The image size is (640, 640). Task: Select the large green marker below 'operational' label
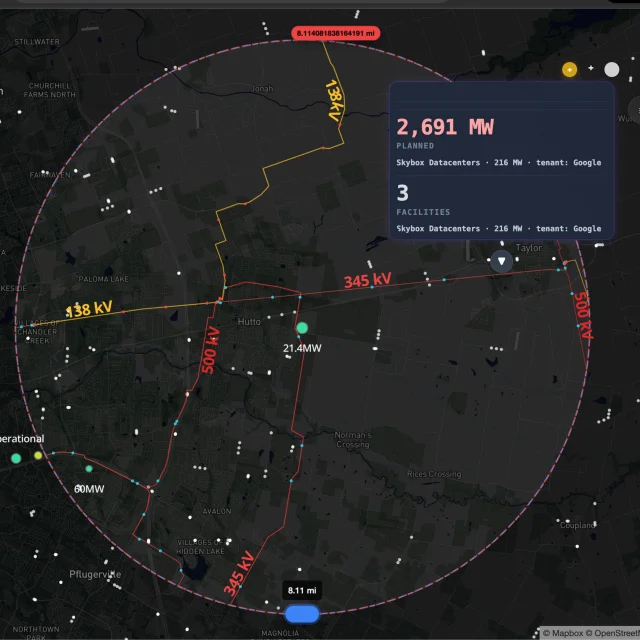point(16,458)
